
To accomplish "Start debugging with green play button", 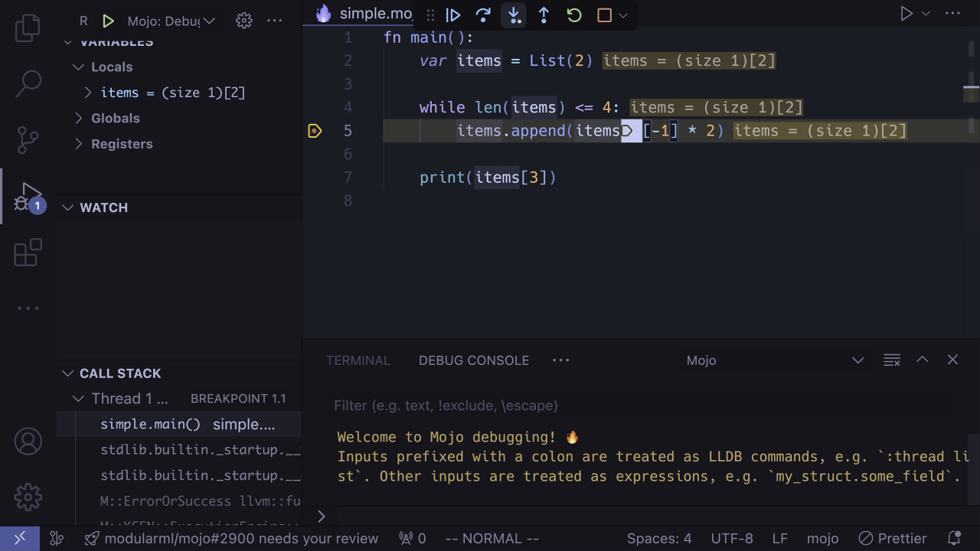I will tap(108, 21).
